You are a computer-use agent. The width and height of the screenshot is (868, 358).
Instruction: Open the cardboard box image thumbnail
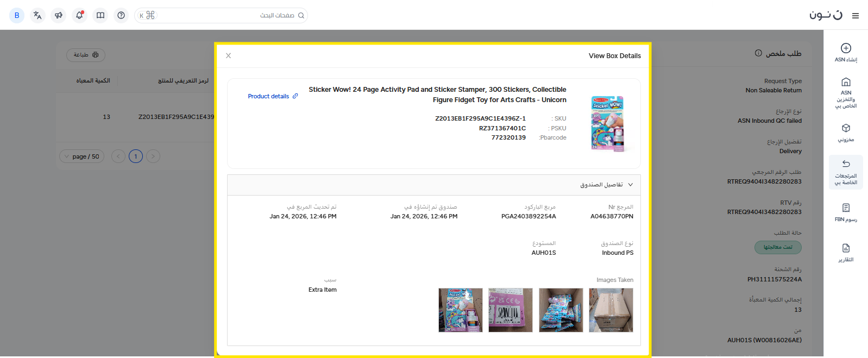point(611,310)
